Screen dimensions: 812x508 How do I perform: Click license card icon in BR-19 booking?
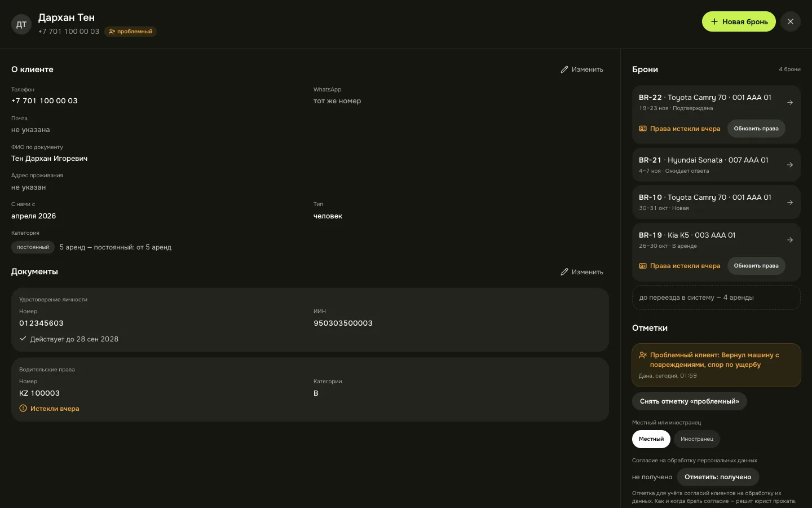pyautogui.click(x=643, y=266)
